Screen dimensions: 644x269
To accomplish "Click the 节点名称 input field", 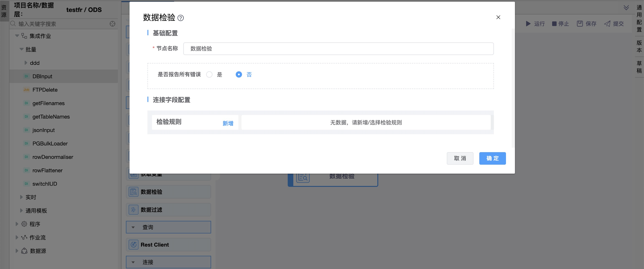I will (338, 49).
